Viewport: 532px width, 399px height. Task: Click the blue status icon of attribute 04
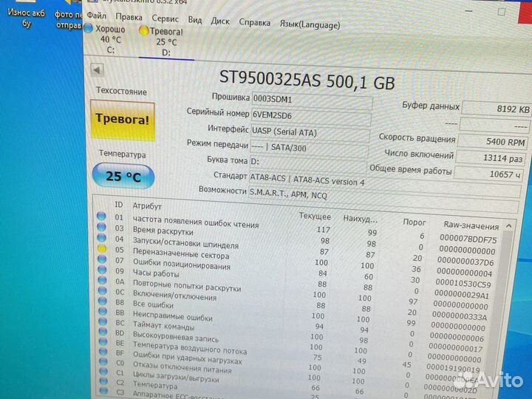(x=101, y=237)
